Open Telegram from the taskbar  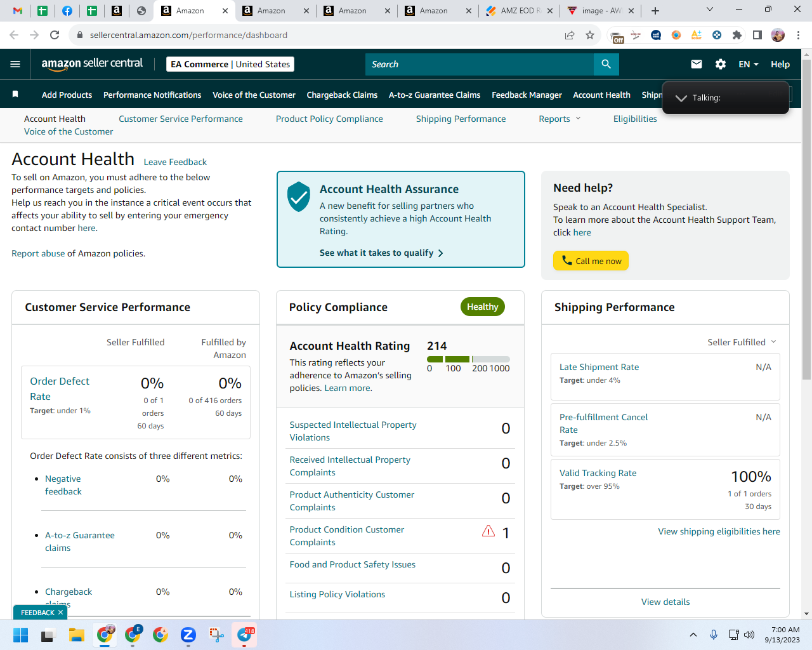pyautogui.click(x=246, y=635)
